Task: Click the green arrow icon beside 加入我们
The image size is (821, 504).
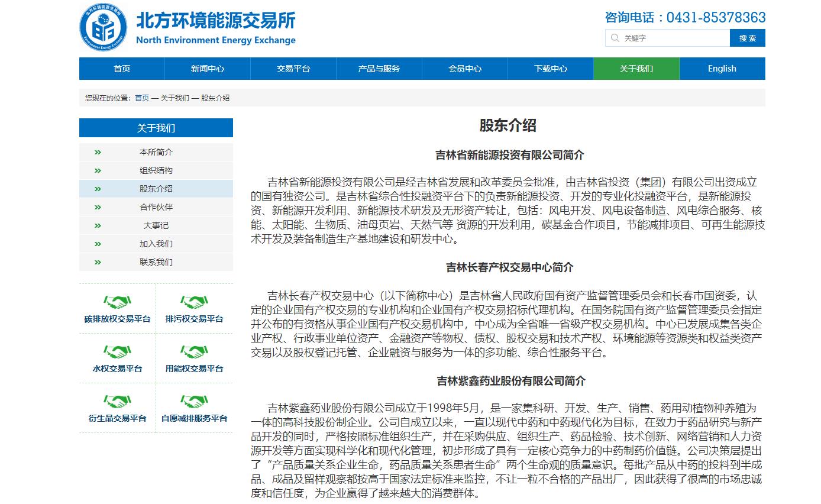Action: 98,244
